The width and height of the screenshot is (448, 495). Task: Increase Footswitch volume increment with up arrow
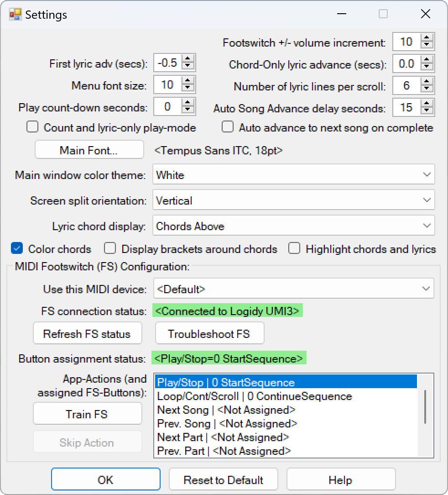pos(427,38)
